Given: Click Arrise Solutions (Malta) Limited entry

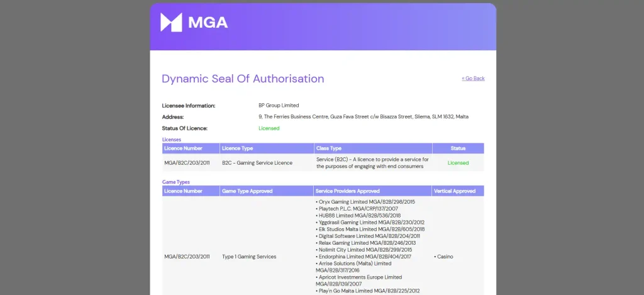Looking at the screenshot, I should pyautogui.click(x=353, y=267).
